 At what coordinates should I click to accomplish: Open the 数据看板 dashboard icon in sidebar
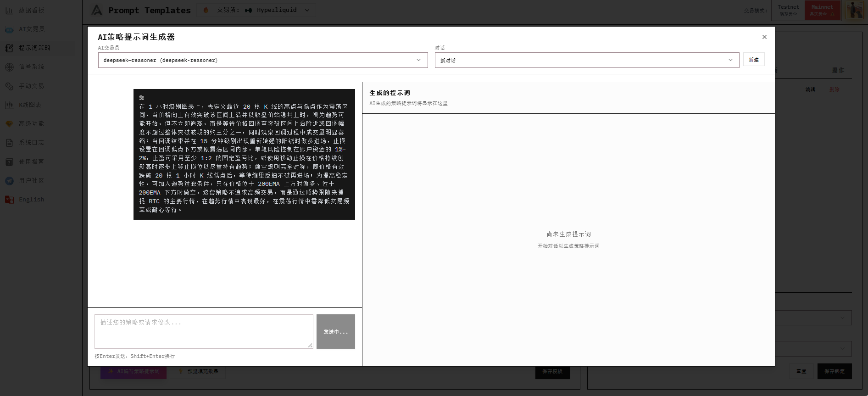(9, 10)
